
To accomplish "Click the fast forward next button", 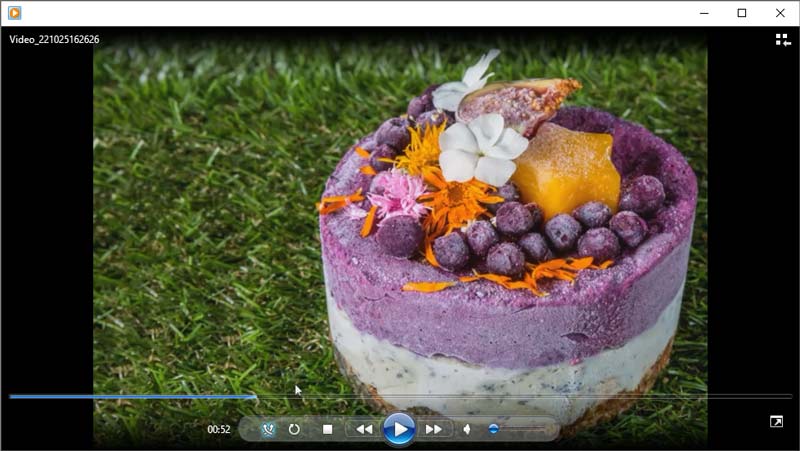I will click(434, 430).
